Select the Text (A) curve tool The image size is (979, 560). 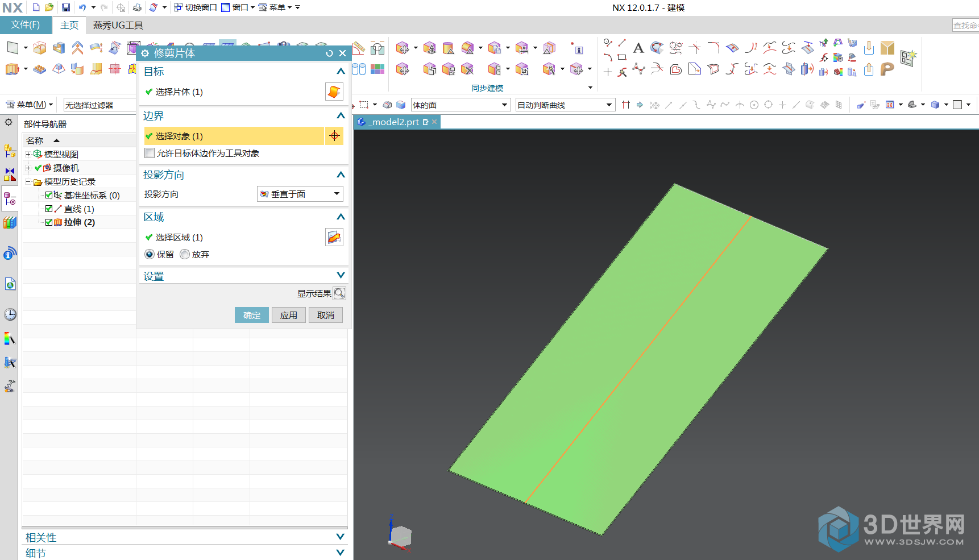click(x=638, y=48)
